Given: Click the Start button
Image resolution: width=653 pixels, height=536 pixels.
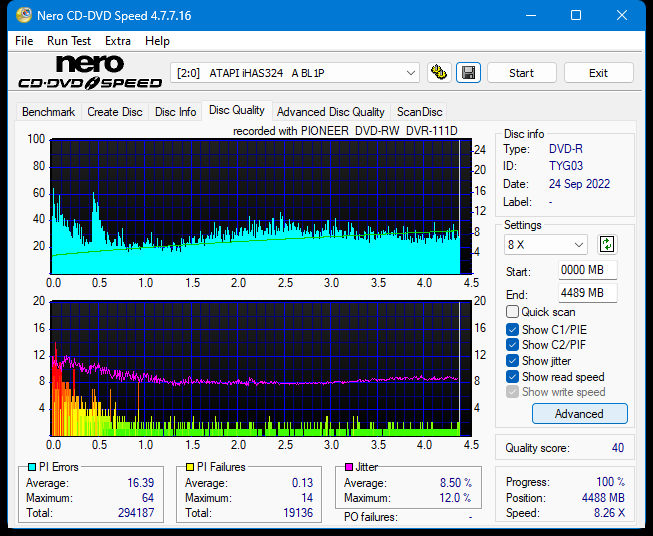Looking at the screenshot, I should point(521,73).
